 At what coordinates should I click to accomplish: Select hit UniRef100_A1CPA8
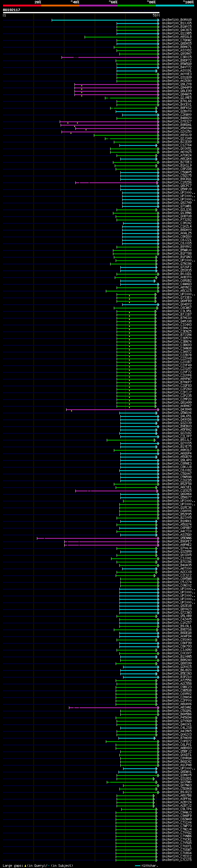click(177, 765)
